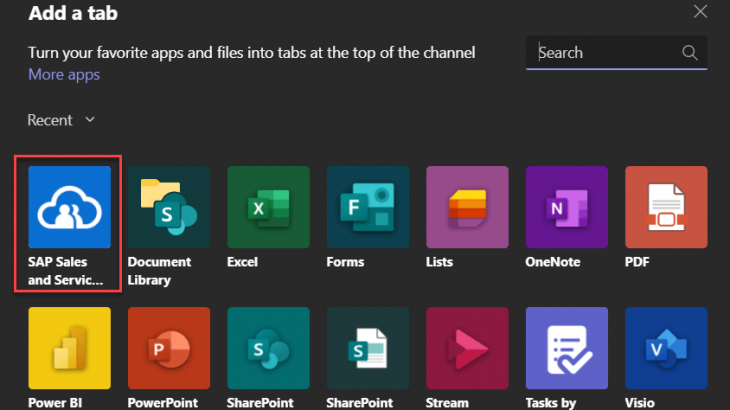The image size is (730, 410).
Task: Add a Visio tab
Action: (666, 348)
